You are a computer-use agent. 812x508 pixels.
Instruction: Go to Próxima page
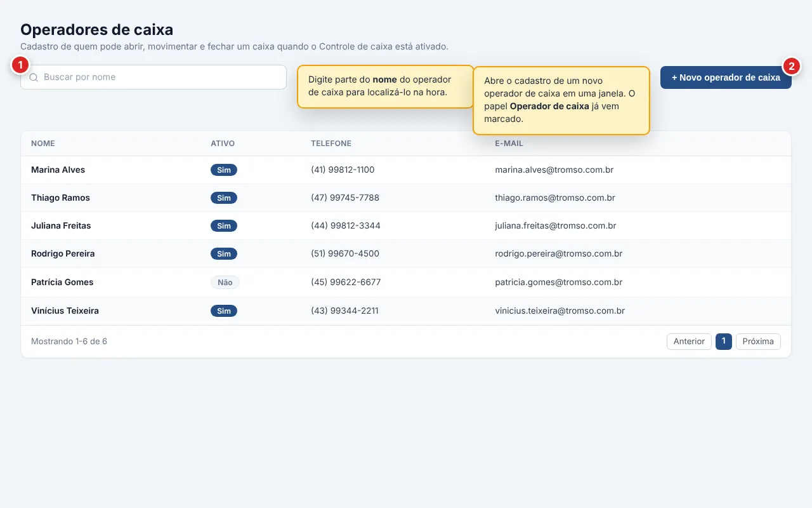[x=758, y=342]
